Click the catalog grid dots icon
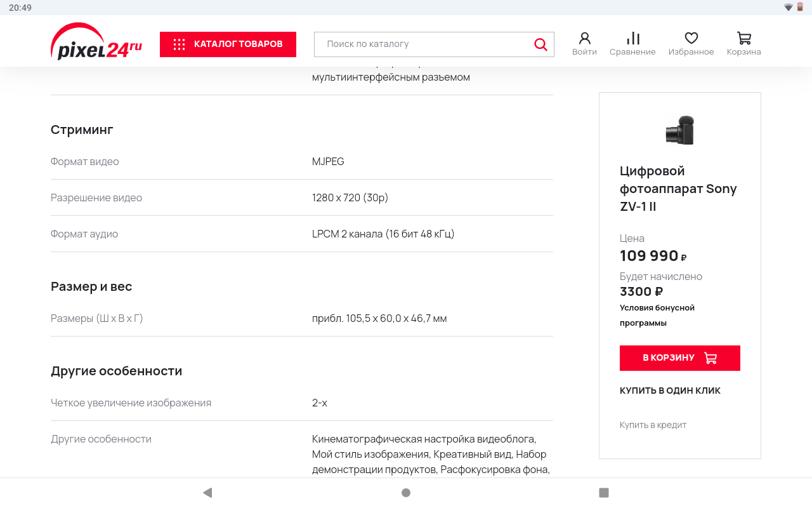This screenshot has width=812, height=508. coord(179,44)
